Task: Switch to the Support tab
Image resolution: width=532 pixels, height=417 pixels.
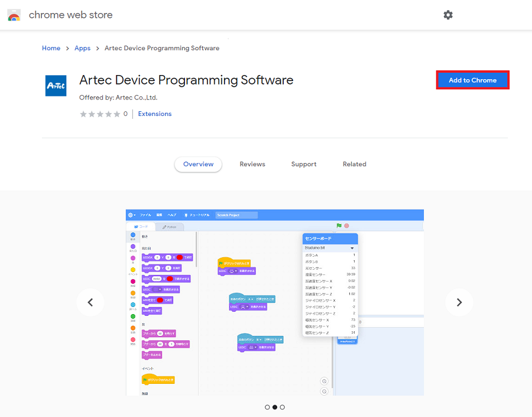Action: tap(304, 164)
